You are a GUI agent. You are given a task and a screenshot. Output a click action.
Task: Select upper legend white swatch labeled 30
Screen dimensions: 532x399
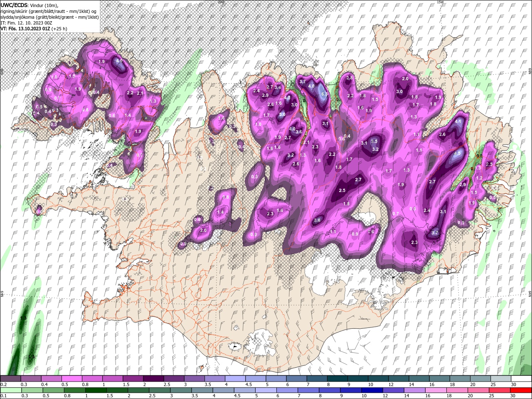pyautogui.click(x=521, y=379)
